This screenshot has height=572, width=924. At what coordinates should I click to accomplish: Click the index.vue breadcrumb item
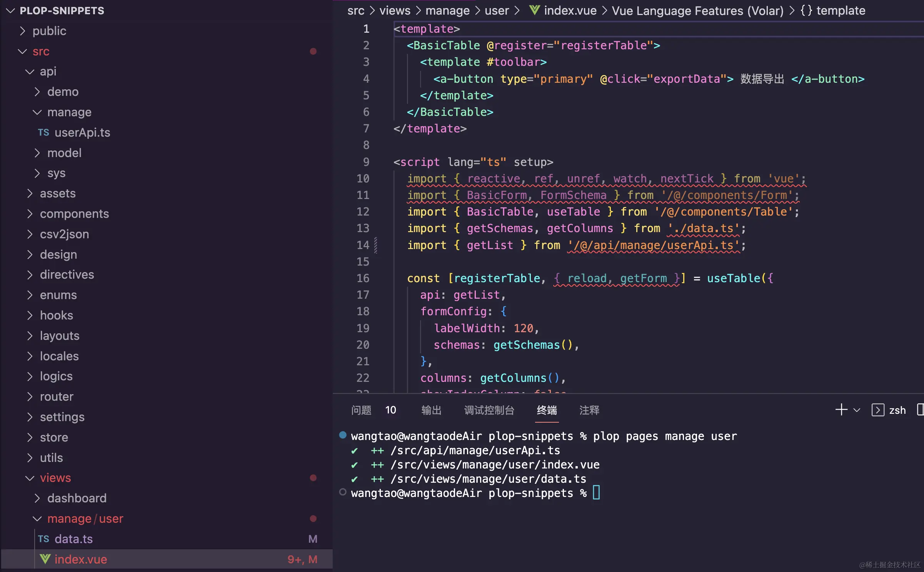coord(570,10)
